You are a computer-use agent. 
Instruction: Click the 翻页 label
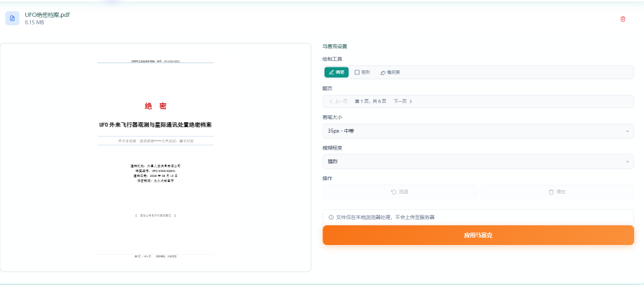click(x=327, y=88)
